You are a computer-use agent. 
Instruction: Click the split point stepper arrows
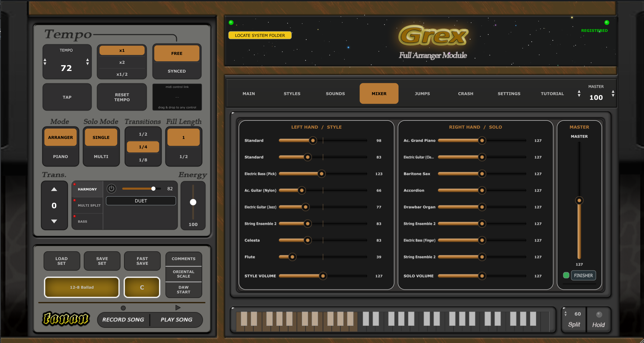[566, 314]
